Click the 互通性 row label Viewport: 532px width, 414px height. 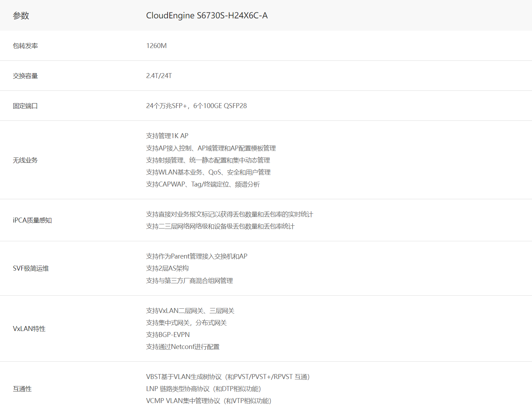click(22, 389)
